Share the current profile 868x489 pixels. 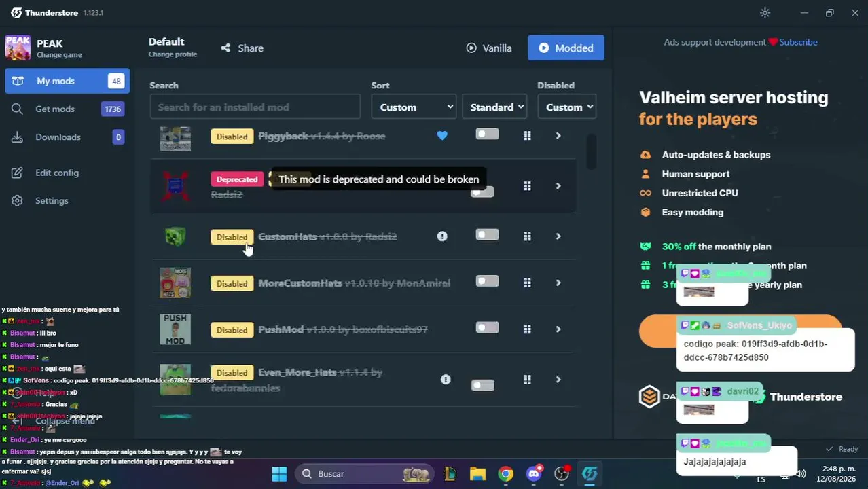click(x=242, y=48)
